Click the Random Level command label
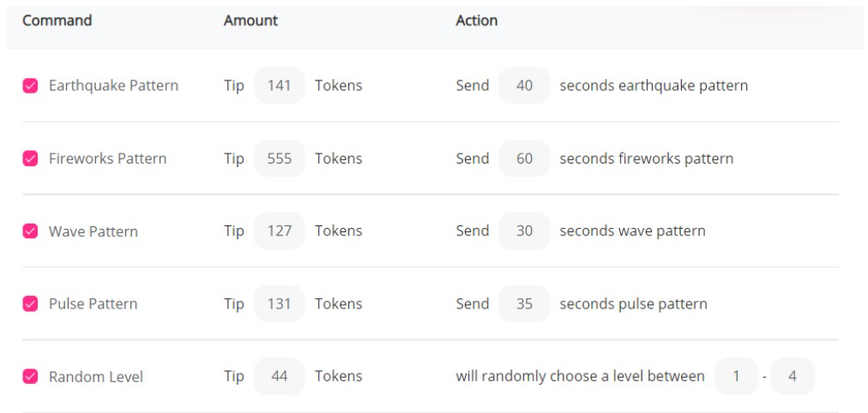The width and height of the screenshot is (868, 413). point(96,376)
